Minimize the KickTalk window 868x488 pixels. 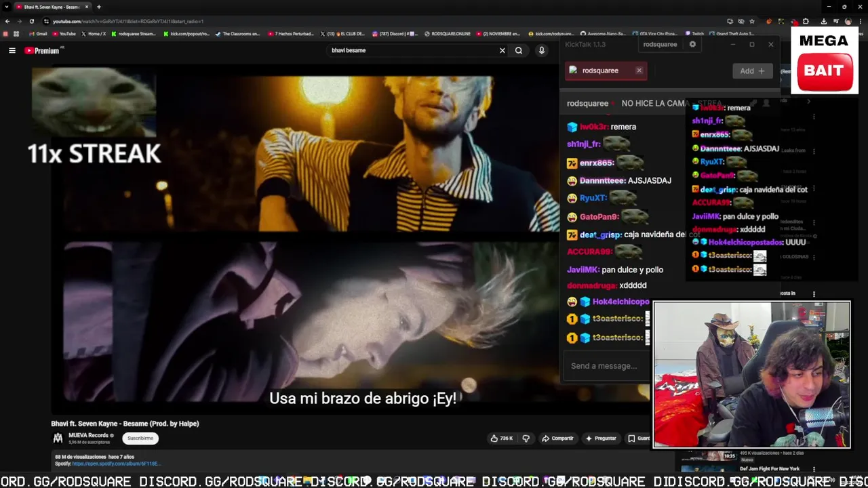(732, 44)
